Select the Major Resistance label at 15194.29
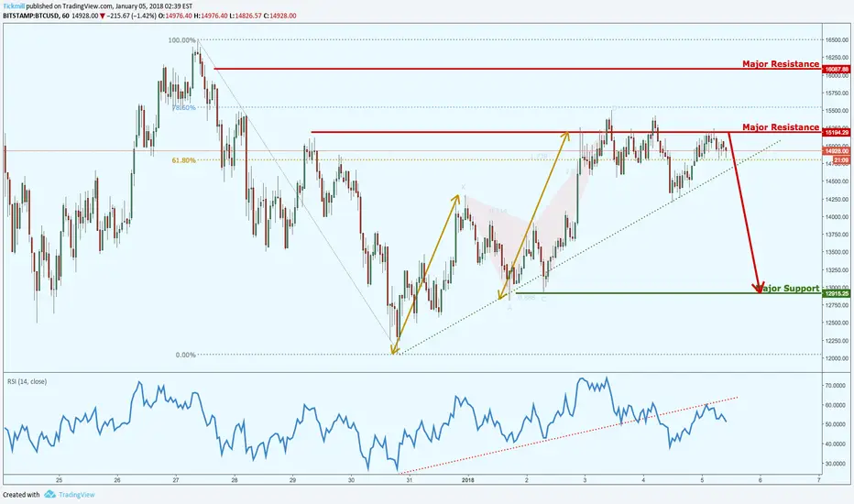This screenshot has width=854, height=504. (781, 127)
